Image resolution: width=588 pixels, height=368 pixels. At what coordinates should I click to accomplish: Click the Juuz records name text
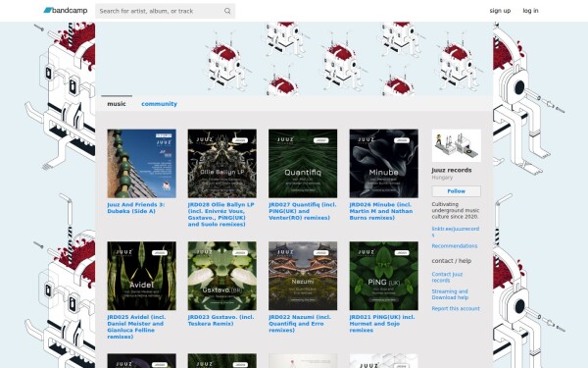tap(452, 170)
